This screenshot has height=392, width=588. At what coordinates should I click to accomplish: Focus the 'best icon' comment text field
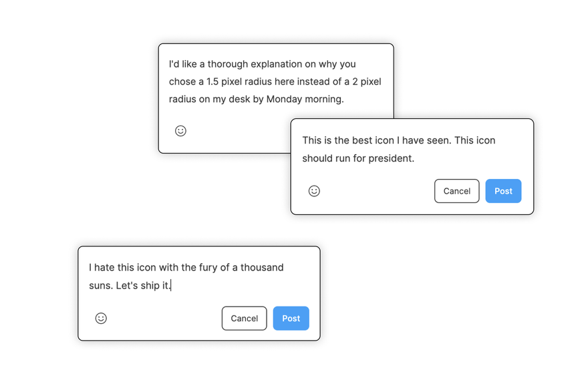(412, 149)
